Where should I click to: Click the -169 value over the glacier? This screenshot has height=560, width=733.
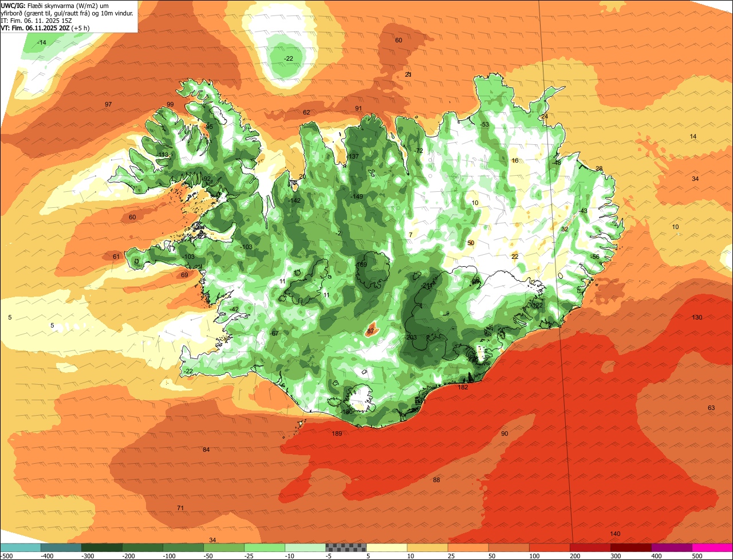(x=361, y=265)
